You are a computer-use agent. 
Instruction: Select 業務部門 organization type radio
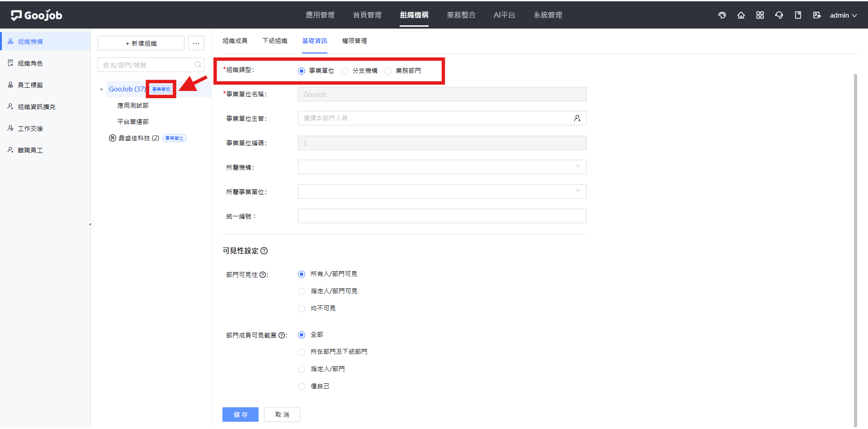click(x=388, y=71)
